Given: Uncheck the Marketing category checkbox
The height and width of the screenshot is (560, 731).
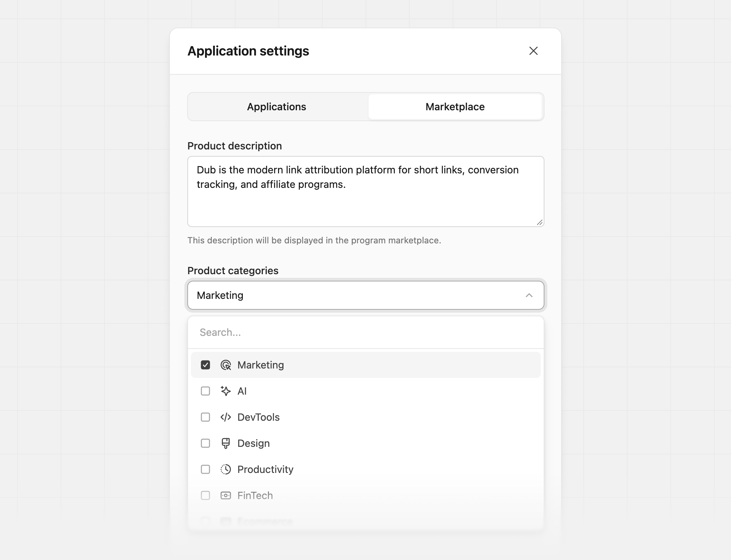Looking at the screenshot, I should 205,365.
